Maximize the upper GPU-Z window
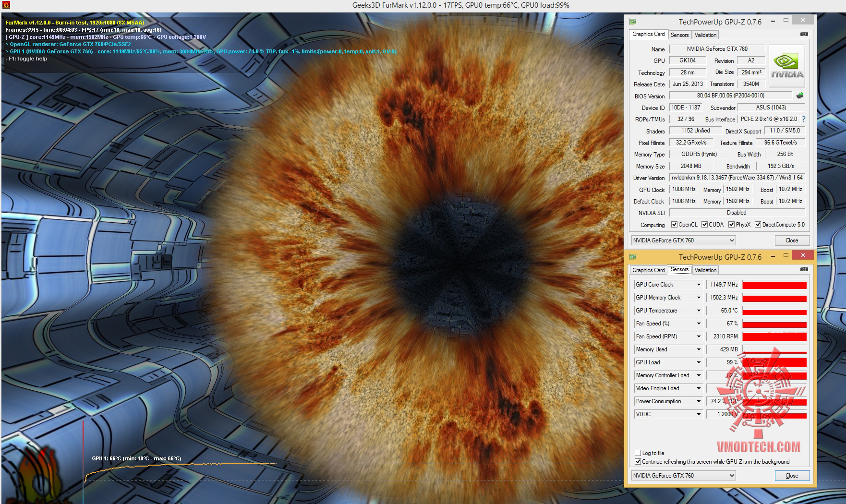 (786, 20)
